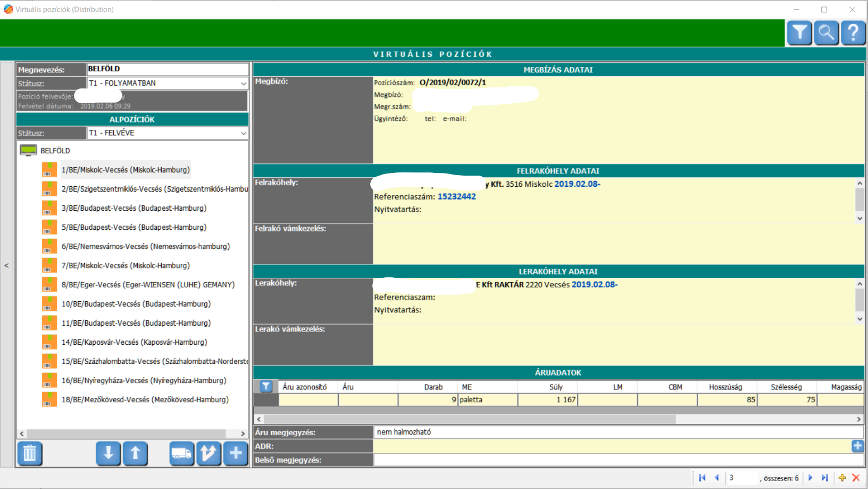Click Lerakóhely panel scroll up arrow
The image size is (868, 489).
click(x=859, y=284)
